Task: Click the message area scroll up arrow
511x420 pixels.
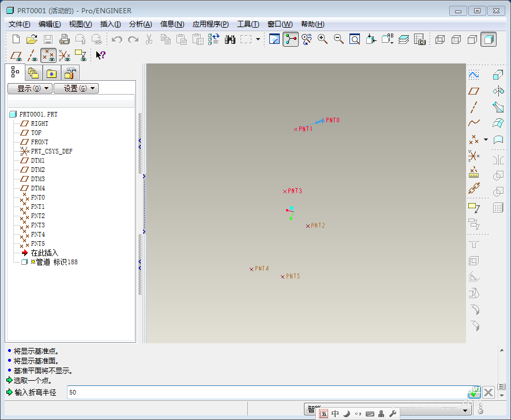Action: pyautogui.click(x=502, y=350)
